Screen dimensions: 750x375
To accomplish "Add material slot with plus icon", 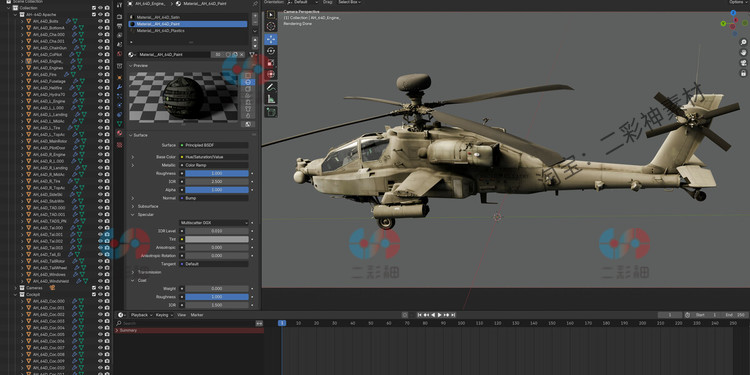I will click(255, 16).
